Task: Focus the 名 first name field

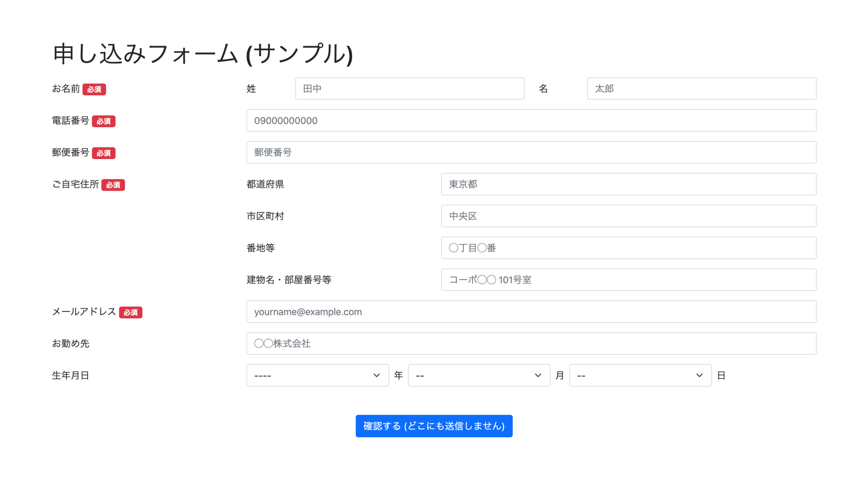Action: pos(702,89)
